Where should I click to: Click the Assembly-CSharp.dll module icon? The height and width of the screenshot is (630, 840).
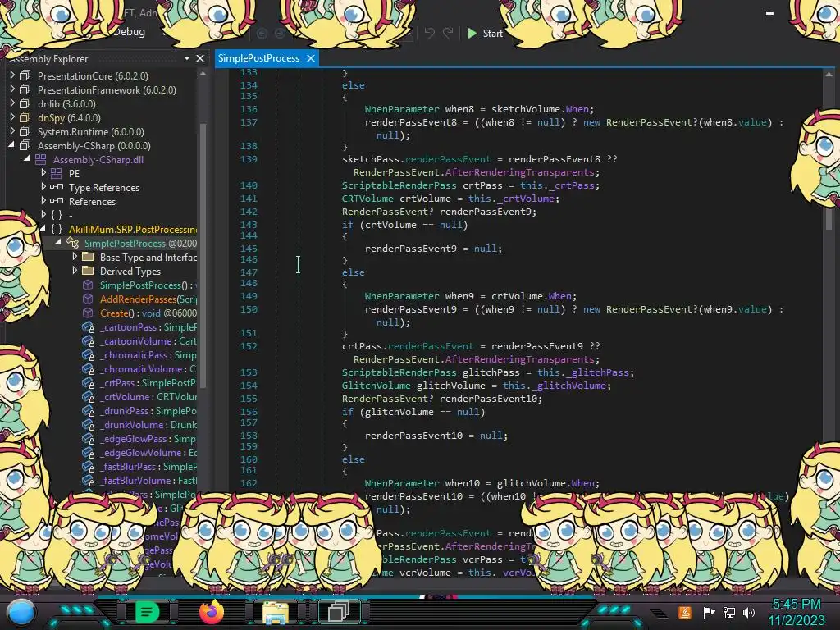click(41, 159)
